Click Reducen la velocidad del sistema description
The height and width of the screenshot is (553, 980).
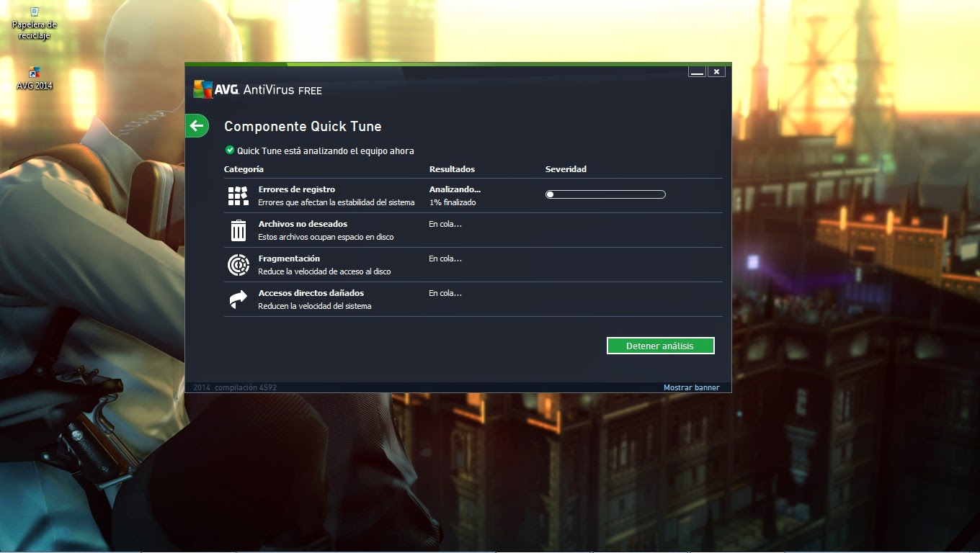point(315,306)
